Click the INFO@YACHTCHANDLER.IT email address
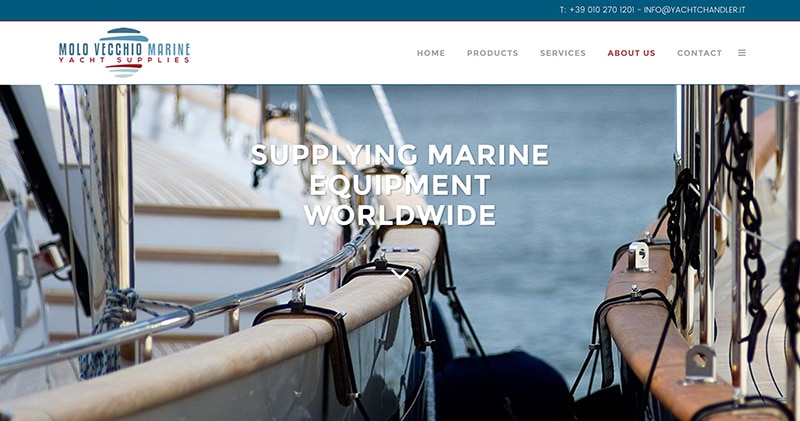The image size is (800, 421). pos(694,10)
